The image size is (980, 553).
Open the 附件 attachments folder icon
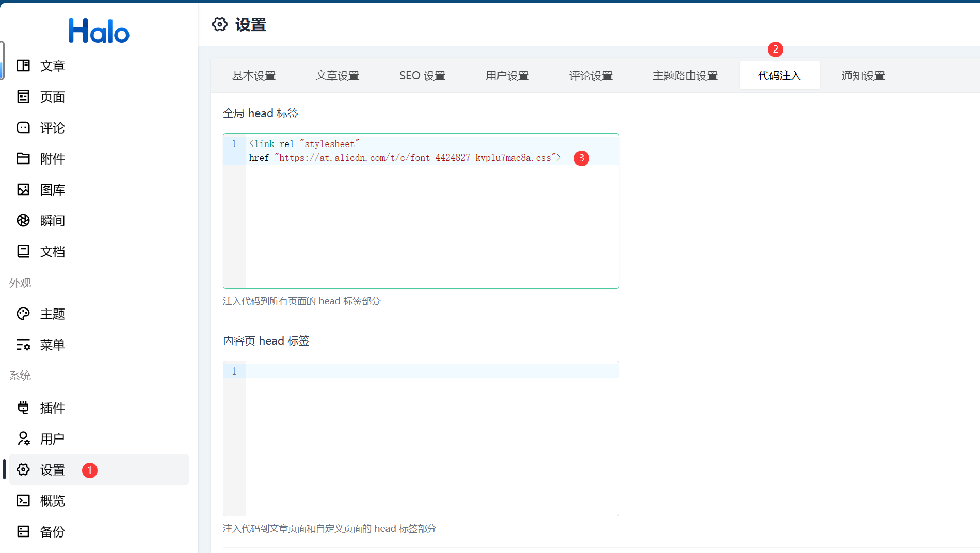(x=23, y=158)
